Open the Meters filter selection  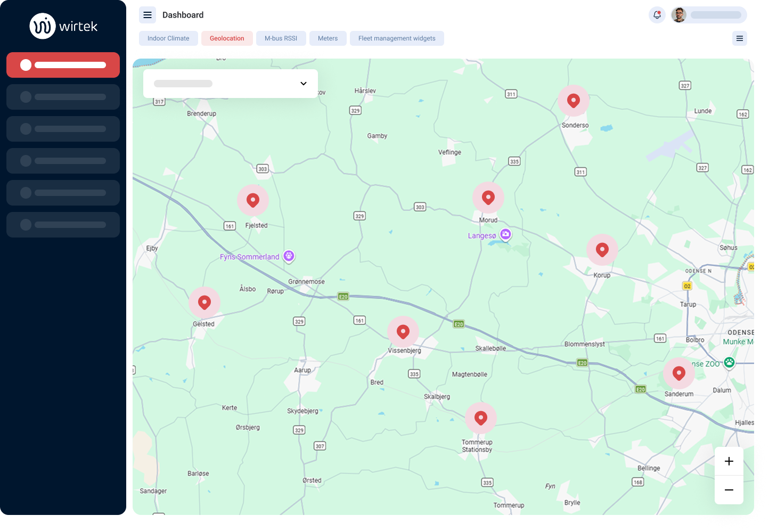pos(328,38)
